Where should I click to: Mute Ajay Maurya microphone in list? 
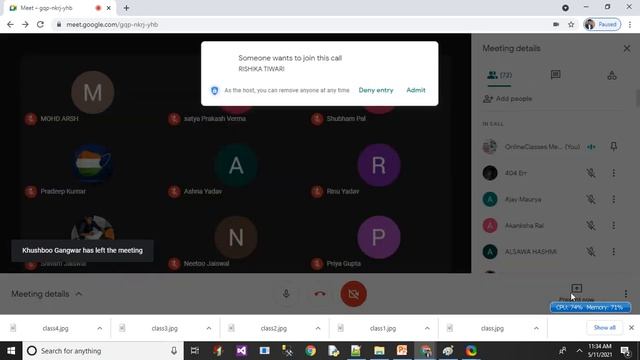(591, 199)
